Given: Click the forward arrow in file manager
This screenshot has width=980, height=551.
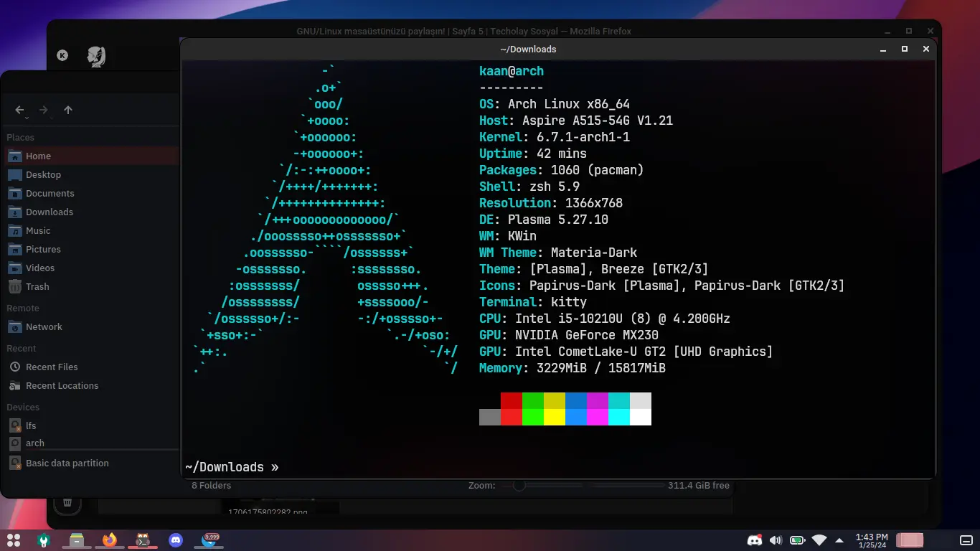Looking at the screenshot, I should pyautogui.click(x=44, y=110).
